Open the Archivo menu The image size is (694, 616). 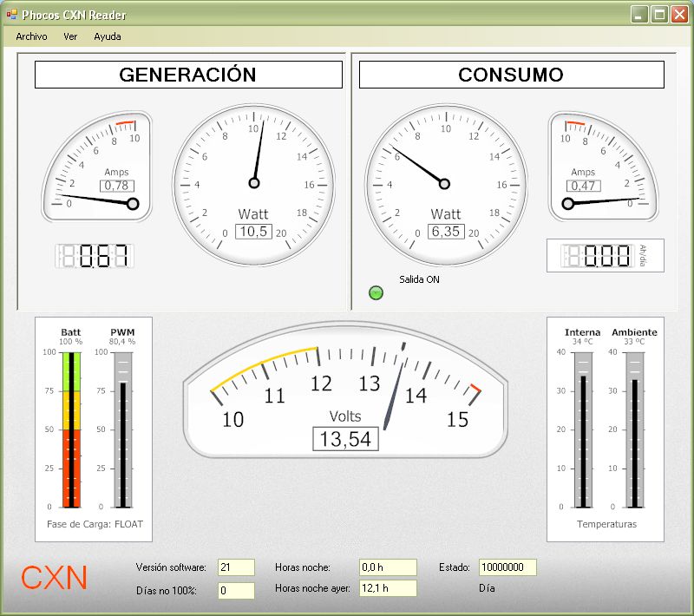(x=31, y=36)
